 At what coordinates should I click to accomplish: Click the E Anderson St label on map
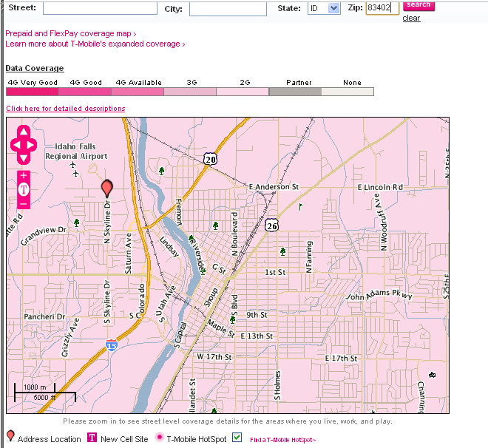(274, 186)
